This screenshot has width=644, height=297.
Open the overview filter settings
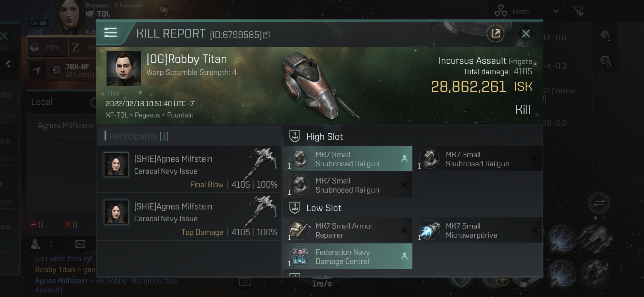coord(579,11)
